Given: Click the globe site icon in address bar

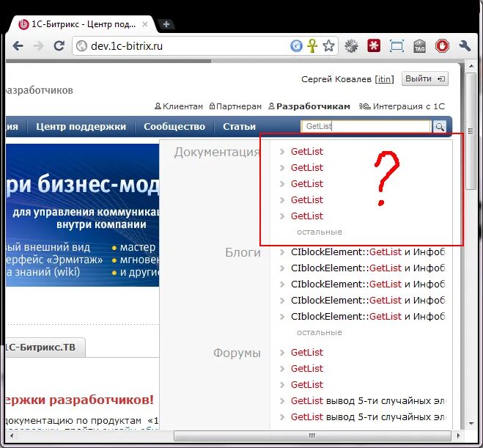Looking at the screenshot, I should point(81,46).
